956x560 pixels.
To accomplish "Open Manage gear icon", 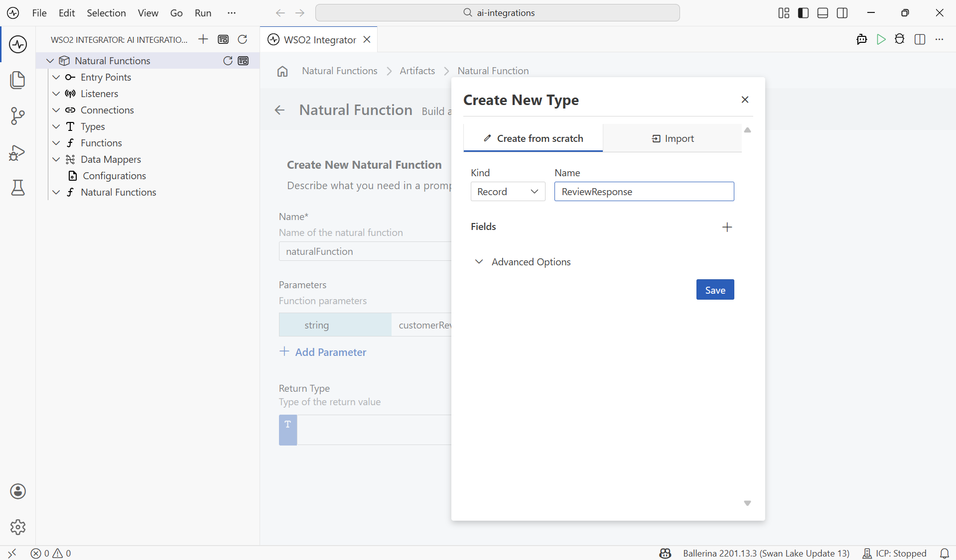I will [18, 527].
